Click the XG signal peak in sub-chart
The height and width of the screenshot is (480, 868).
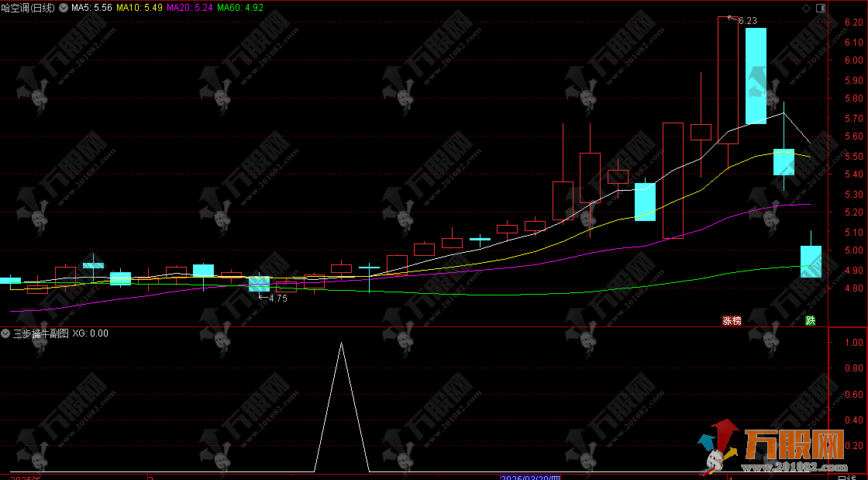(342, 344)
